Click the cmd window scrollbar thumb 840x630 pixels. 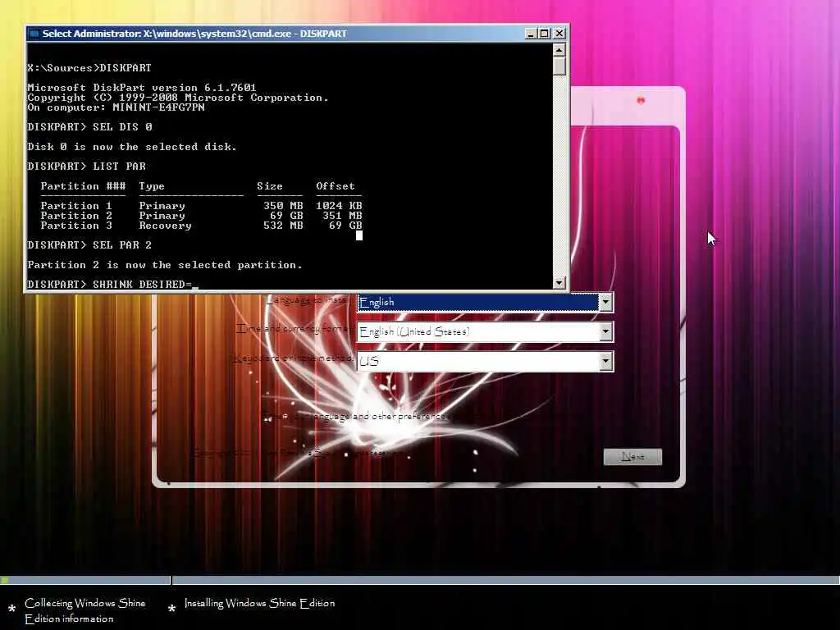click(x=559, y=66)
